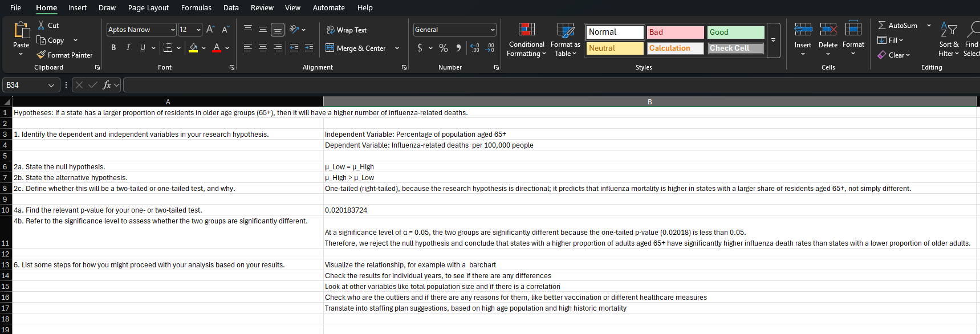Screen dimensions: 980x334
Task: Cut the selection with the scissors icon
Action: coord(41,26)
